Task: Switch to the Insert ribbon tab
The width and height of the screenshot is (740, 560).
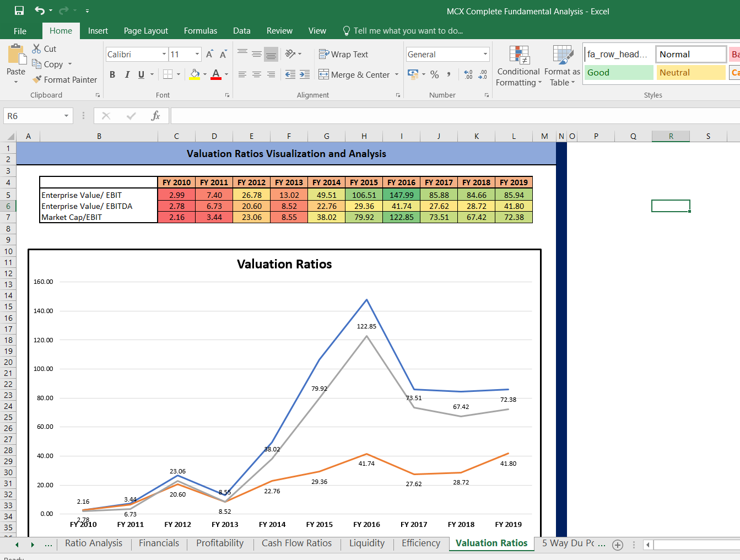Action: [x=98, y=31]
